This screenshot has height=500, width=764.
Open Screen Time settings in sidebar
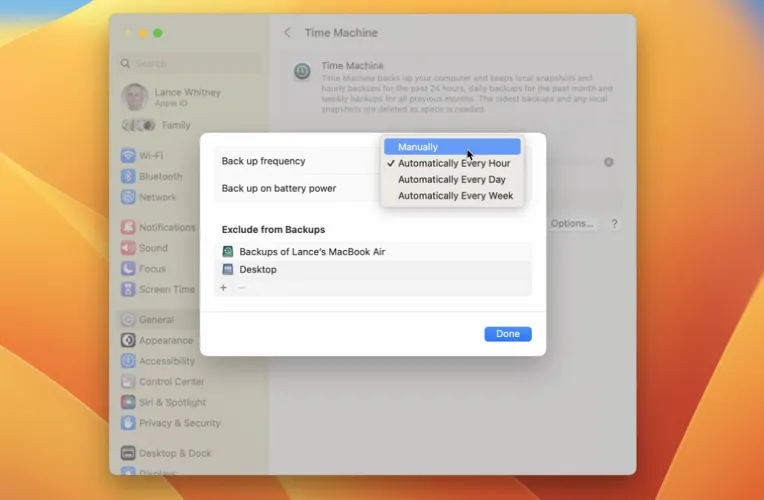[x=167, y=290]
